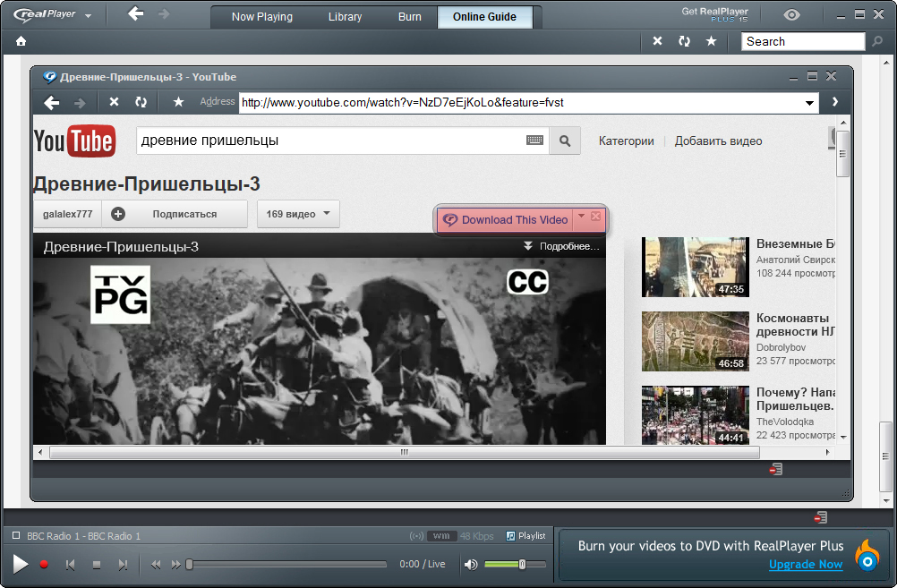Click the YouTube search magnifier button
This screenshot has height=588, width=897.
(565, 141)
